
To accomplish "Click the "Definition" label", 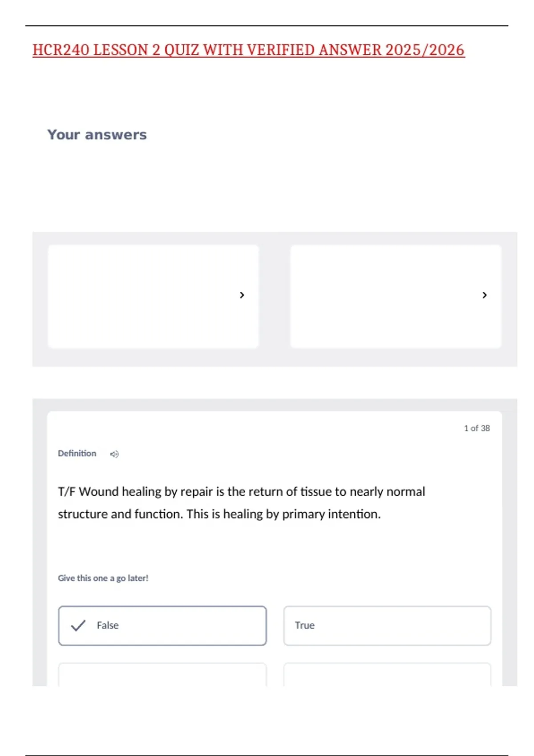I will point(77,454).
